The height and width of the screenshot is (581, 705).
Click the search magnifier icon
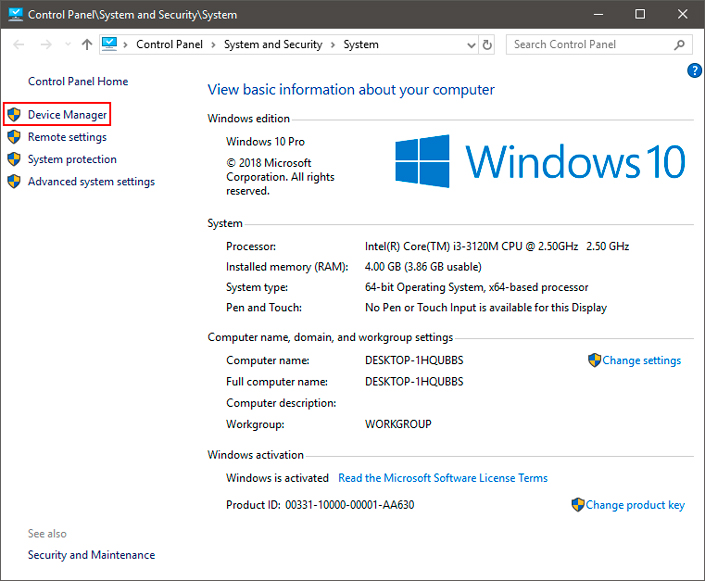pos(679,45)
